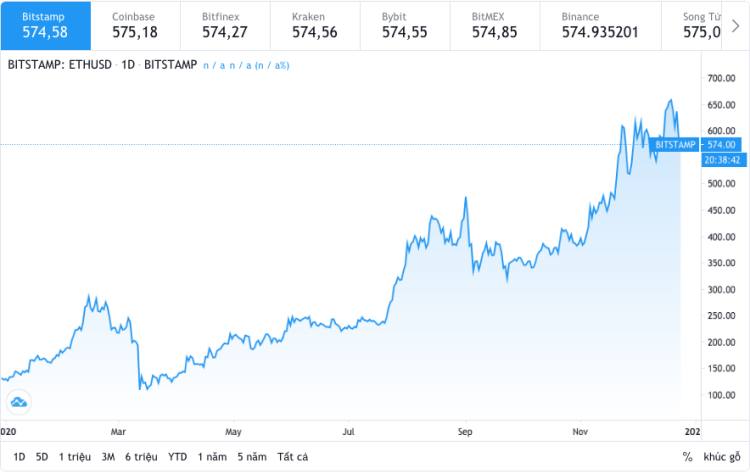
Task: Set the chart range to 5D
Action: [x=42, y=456]
